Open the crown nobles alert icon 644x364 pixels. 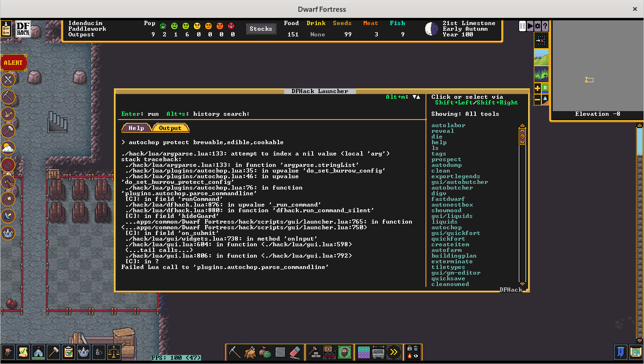point(8,233)
